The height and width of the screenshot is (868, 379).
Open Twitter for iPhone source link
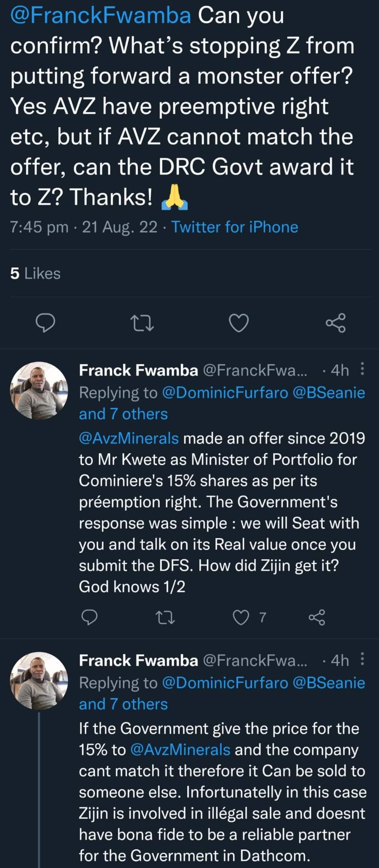pyautogui.click(x=234, y=227)
